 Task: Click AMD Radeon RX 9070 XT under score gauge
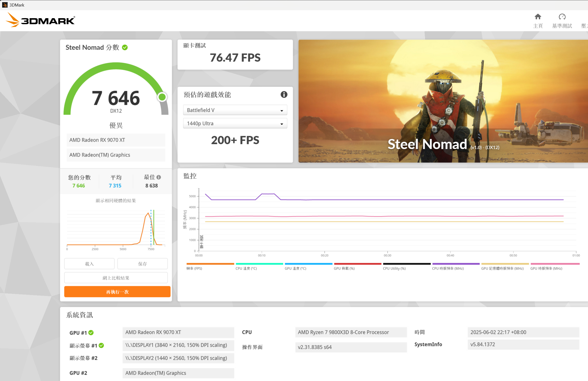click(116, 140)
